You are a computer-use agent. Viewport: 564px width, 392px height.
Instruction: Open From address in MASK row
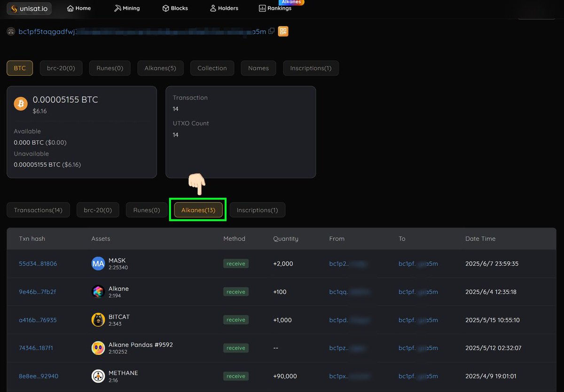(348, 264)
